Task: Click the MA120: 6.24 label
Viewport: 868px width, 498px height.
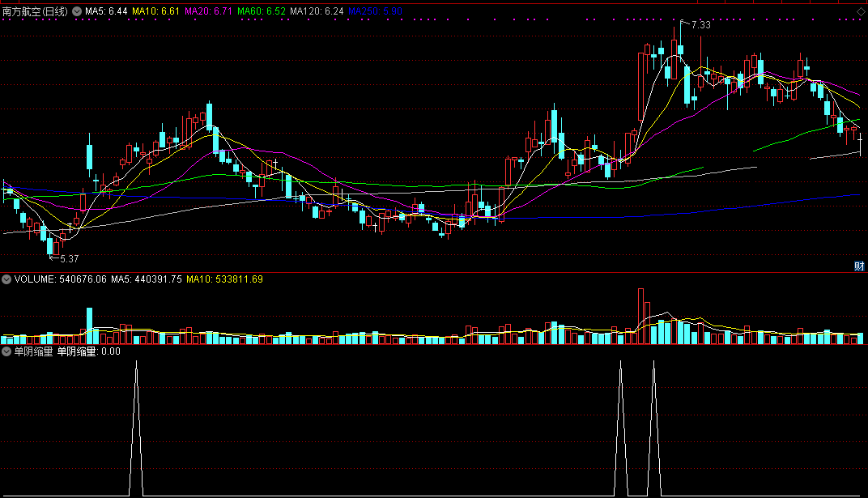Action: click(317, 11)
